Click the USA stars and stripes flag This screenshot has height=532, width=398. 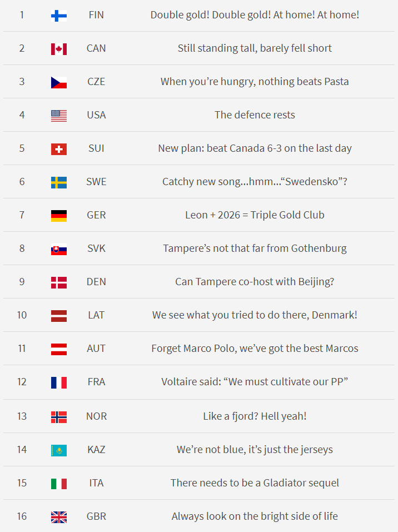click(59, 116)
